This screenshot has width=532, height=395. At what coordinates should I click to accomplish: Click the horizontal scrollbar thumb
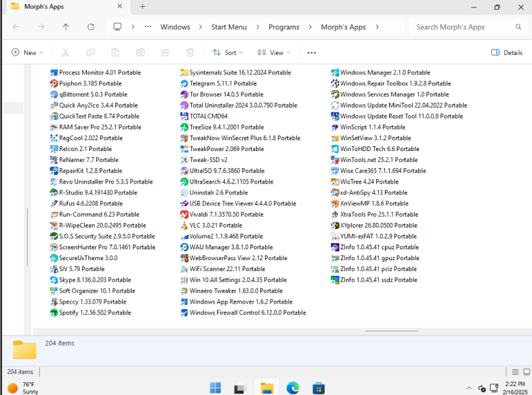click(392, 331)
